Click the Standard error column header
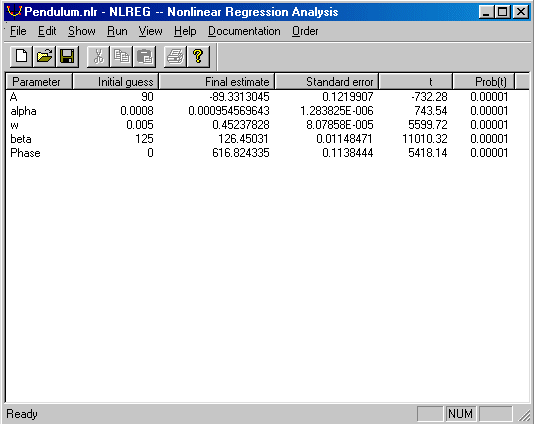Screen dimensions: 534x424 [327, 82]
